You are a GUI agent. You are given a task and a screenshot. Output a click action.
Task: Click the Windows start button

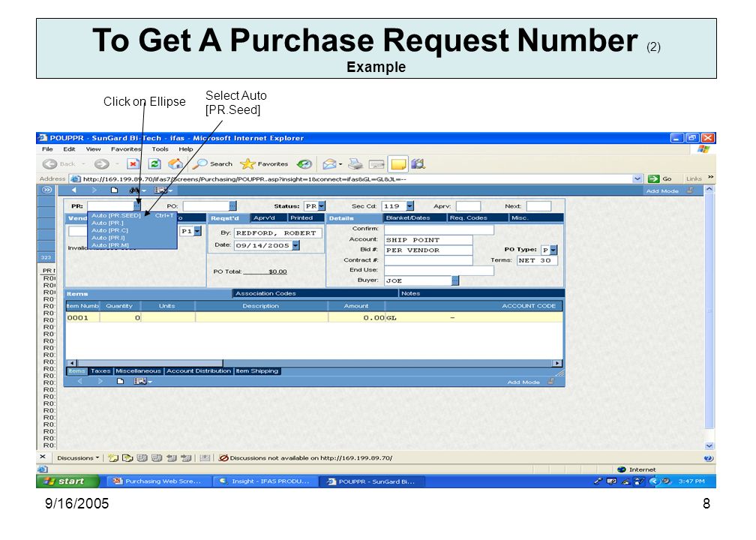click(67, 481)
